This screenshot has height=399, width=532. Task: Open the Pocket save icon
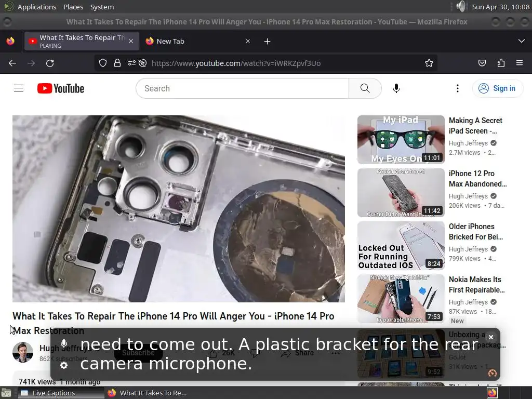[482, 63]
